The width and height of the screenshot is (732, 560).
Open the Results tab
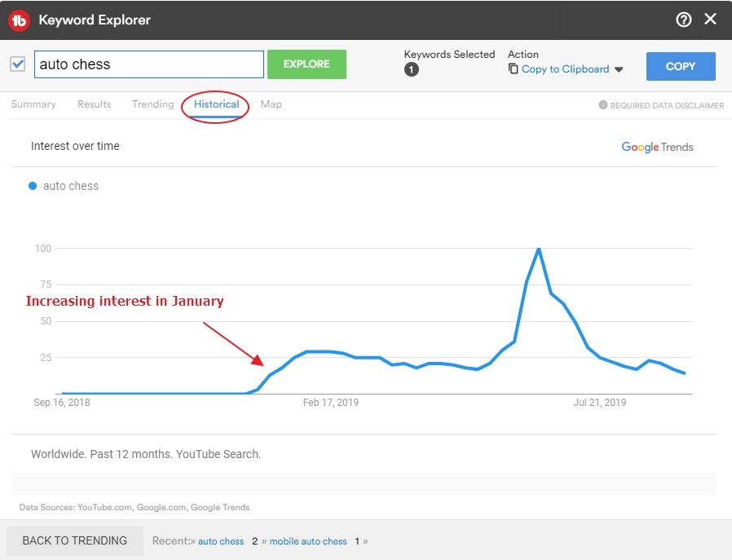click(95, 104)
